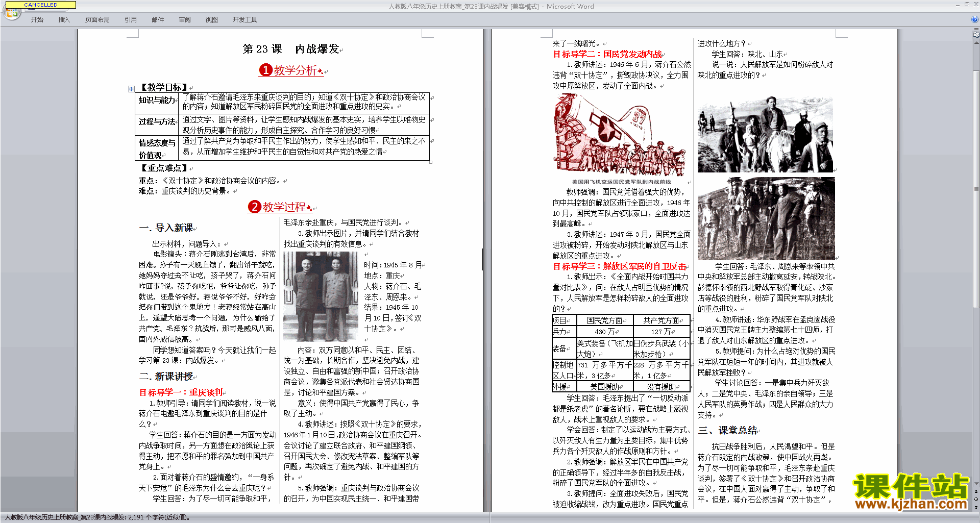Select the red airplane troop illustration
The image size is (980, 523).
(x=620, y=134)
